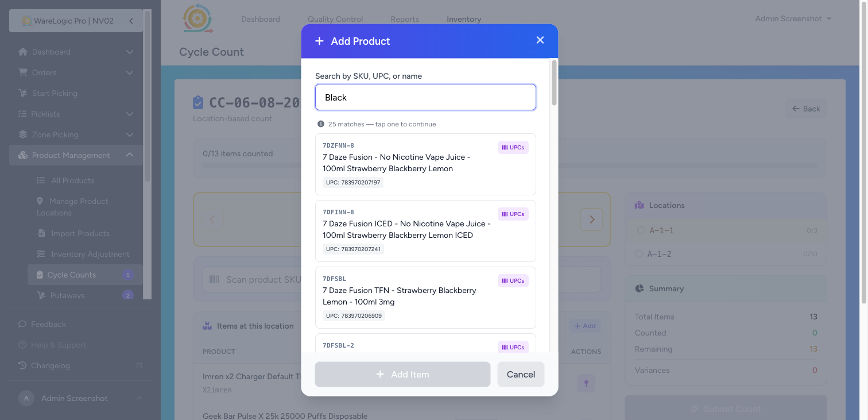Select 7 Daze Fusion No Nicotine Strawberry Blackberry Lemon
Screen dimensions: 868x420
click(x=425, y=164)
